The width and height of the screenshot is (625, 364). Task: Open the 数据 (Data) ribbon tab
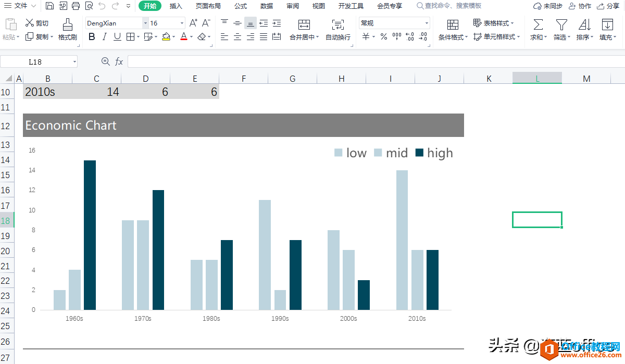coord(267,6)
